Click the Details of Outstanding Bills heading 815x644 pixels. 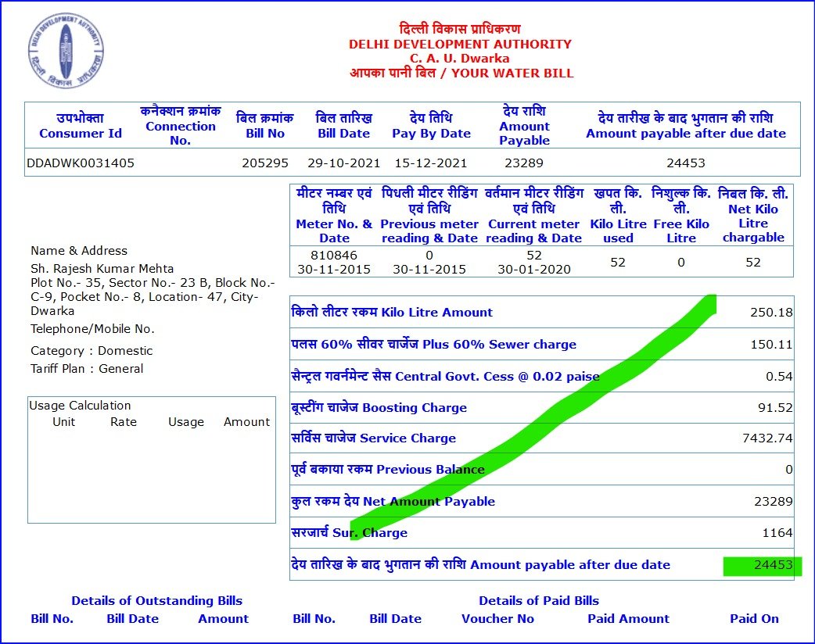point(157,601)
